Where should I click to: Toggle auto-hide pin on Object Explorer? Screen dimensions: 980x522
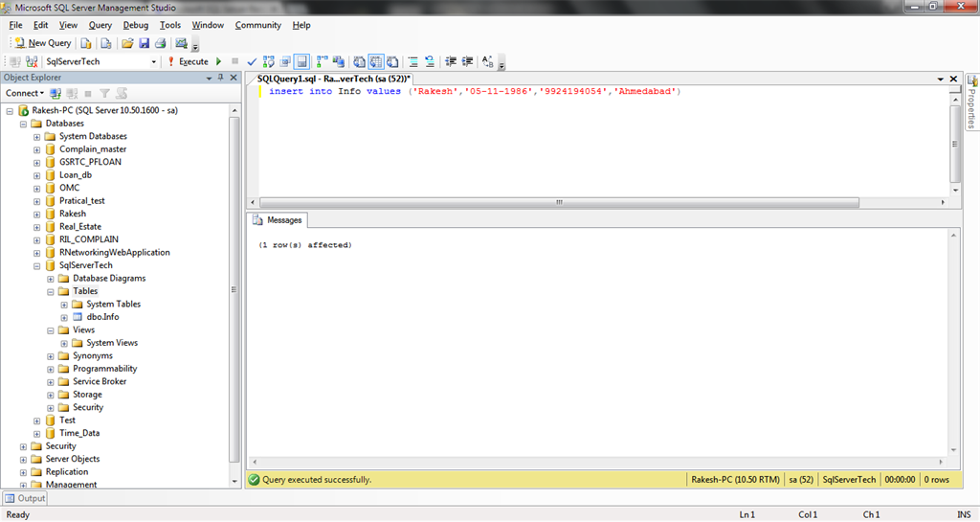pyautogui.click(x=218, y=78)
